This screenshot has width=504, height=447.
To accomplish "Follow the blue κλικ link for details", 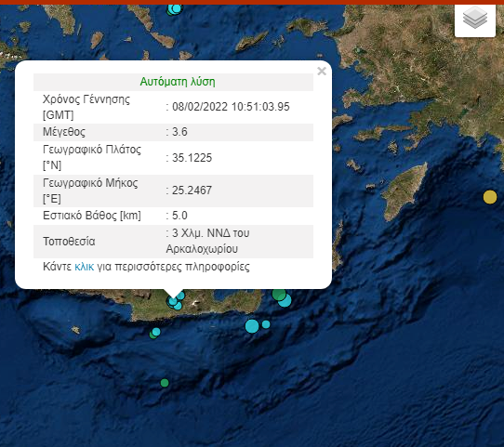I will pyautogui.click(x=85, y=267).
